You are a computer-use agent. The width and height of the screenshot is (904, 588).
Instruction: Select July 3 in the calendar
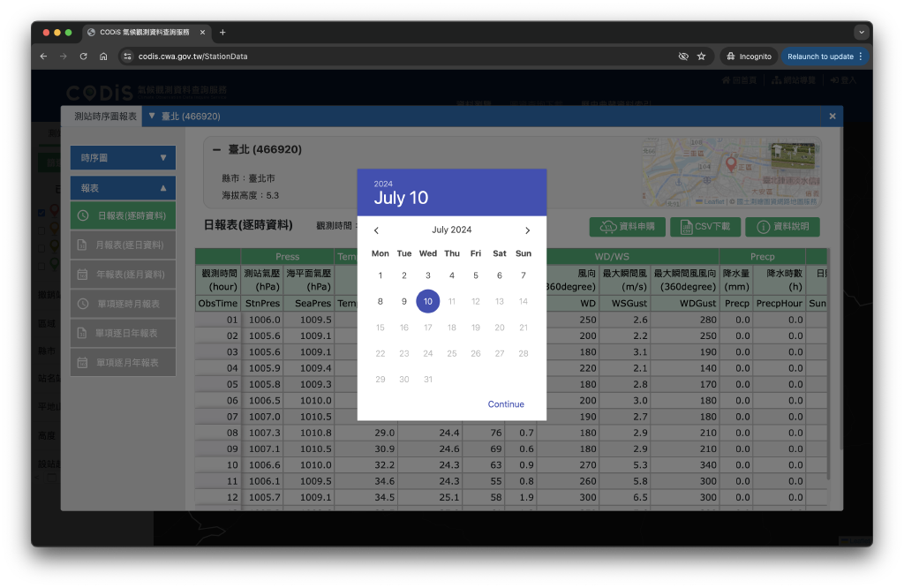428,275
